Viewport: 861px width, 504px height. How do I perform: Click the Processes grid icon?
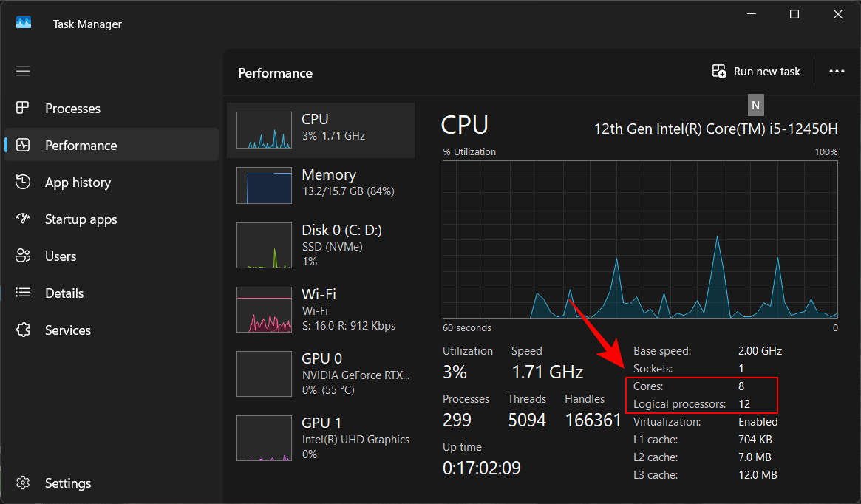(23, 109)
